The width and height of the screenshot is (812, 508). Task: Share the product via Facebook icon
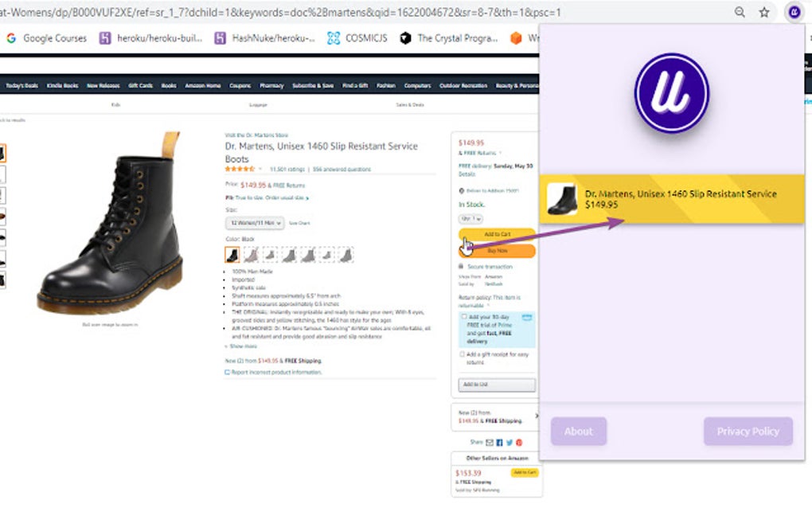pyautogui.click(x=499, y=442)
